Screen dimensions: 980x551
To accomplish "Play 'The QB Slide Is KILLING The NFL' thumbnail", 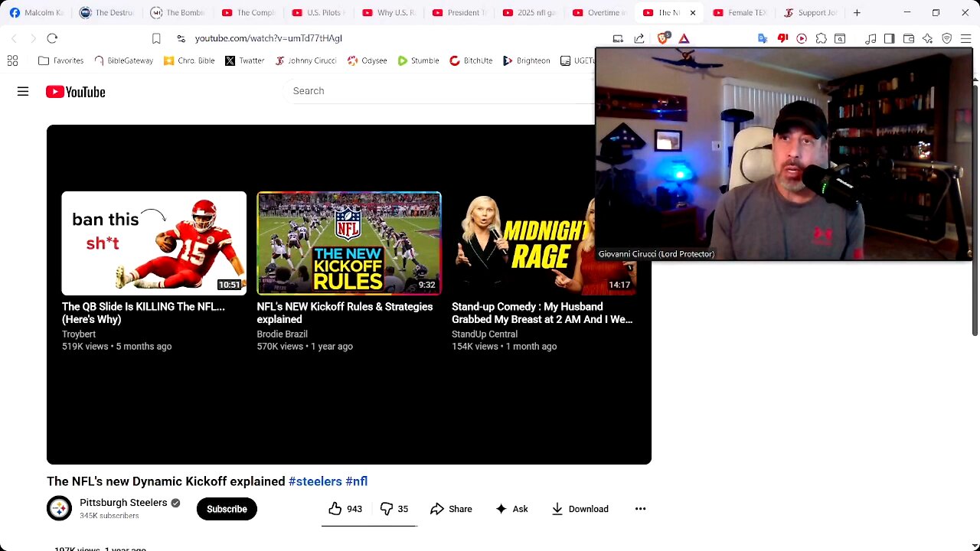I will 154,243.
